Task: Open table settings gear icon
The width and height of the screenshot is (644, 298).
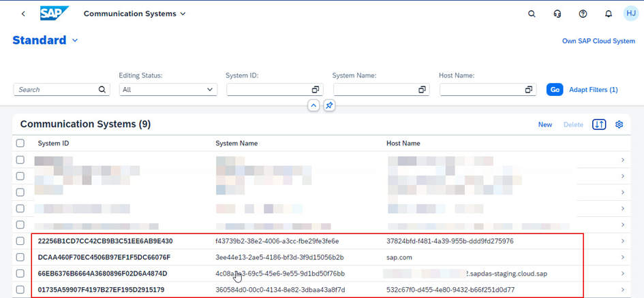Action: pyautogui.click(x=619, y=125)
